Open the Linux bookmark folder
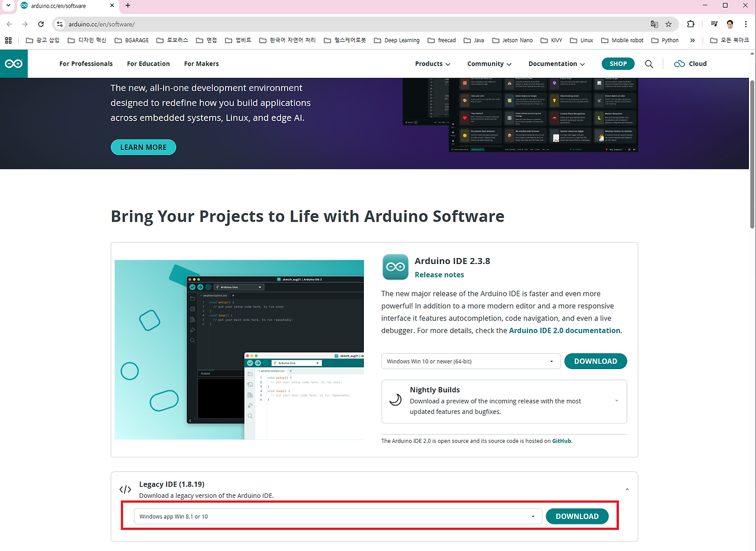Image resolution: width=756 pixels, height=551 pixels. (581, 40)
